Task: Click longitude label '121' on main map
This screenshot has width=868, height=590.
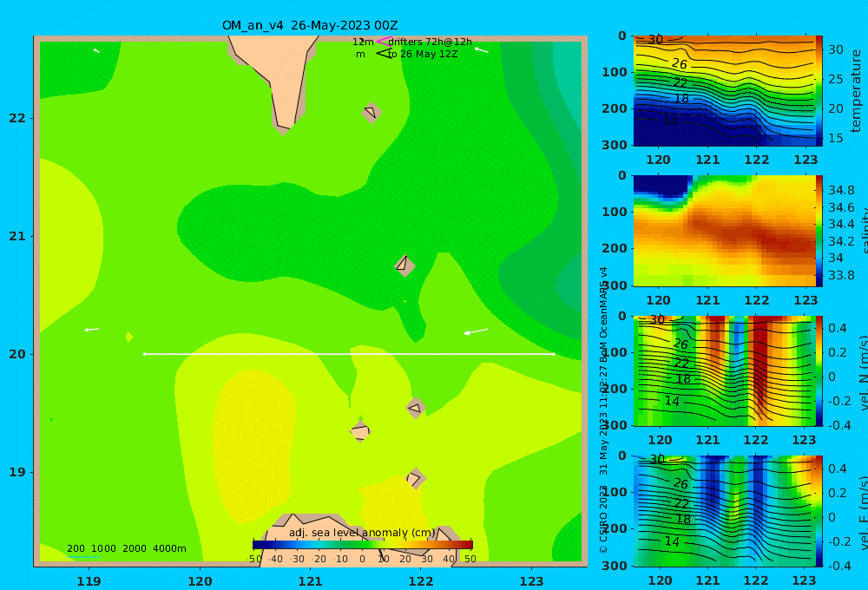Action: point(310,581)
